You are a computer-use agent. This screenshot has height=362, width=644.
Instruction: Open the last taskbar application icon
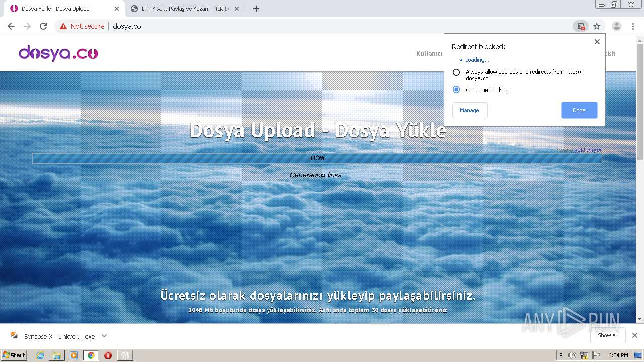pyautogui.click(x=125, y=355)
